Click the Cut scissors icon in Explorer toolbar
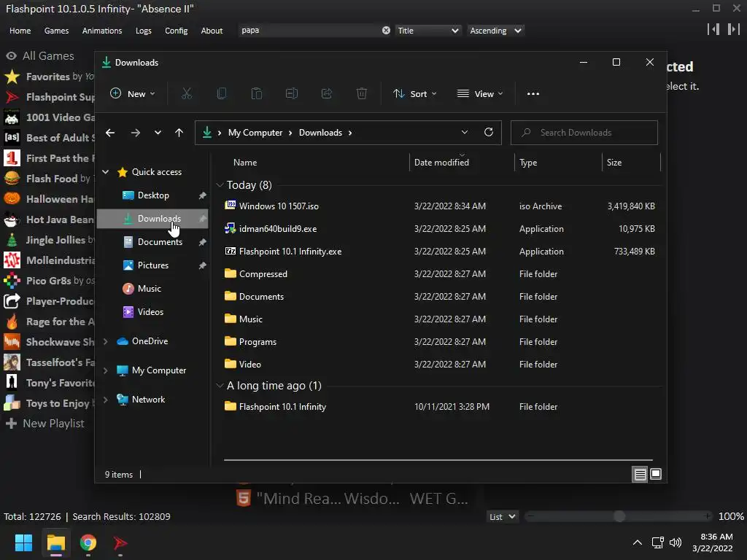Viewport: 747px width, 560px height. [187, 94]
